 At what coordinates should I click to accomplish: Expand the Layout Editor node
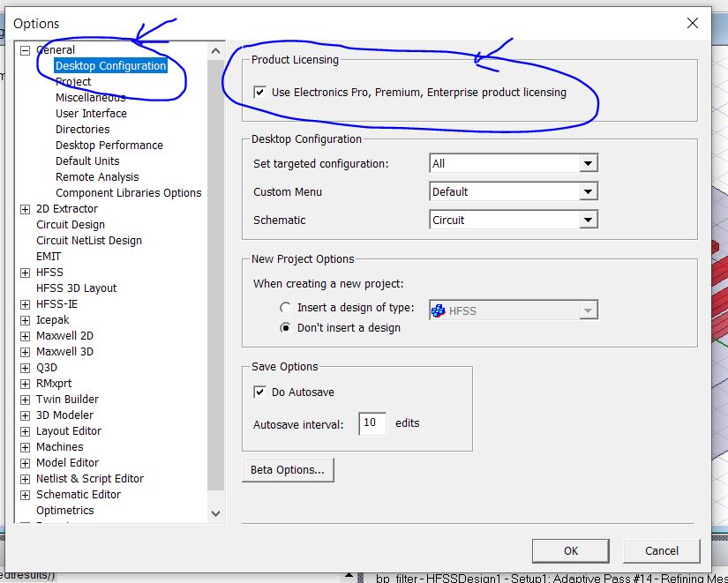click(25, 431)
